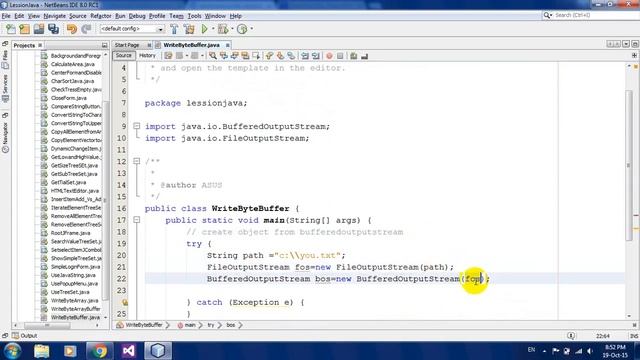Screen dimensions: 640x360
Task: Select the WriteByteBuffer.java editor tab
Action: coord(191,45)
